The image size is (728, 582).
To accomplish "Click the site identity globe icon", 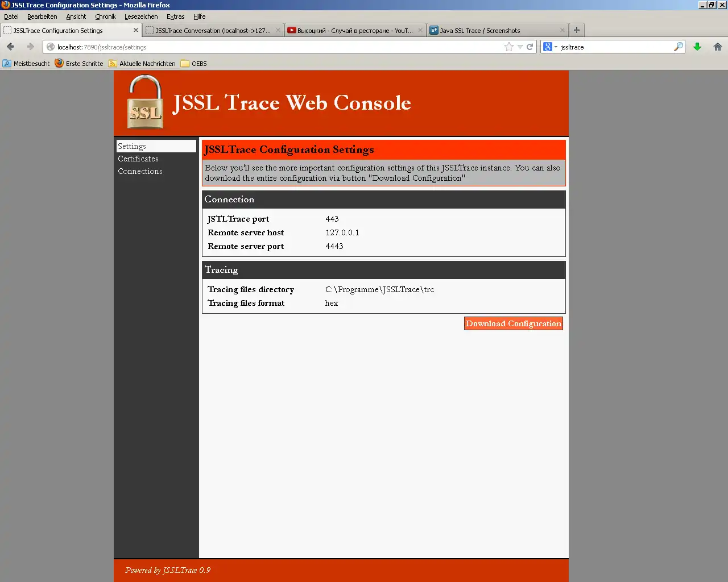I will [x=51, y=47].
